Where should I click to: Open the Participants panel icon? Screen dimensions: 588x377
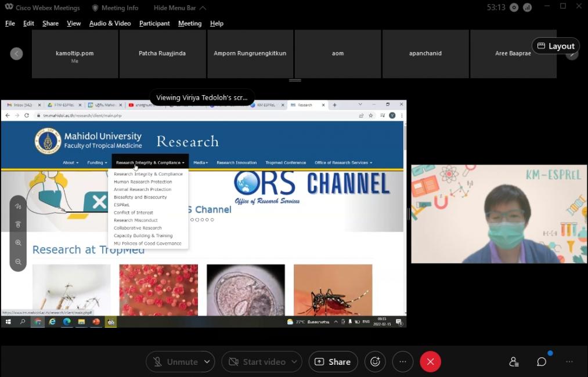click(x=514, y=362)
